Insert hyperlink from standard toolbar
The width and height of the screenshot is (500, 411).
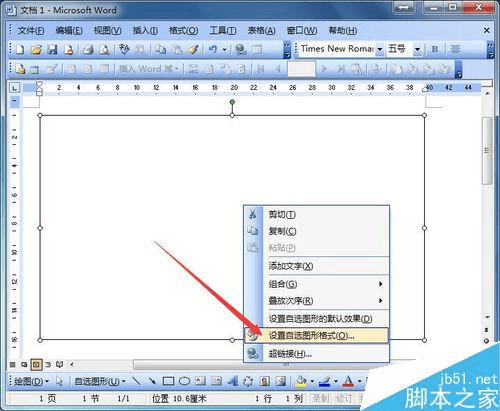tap(241, 50)
